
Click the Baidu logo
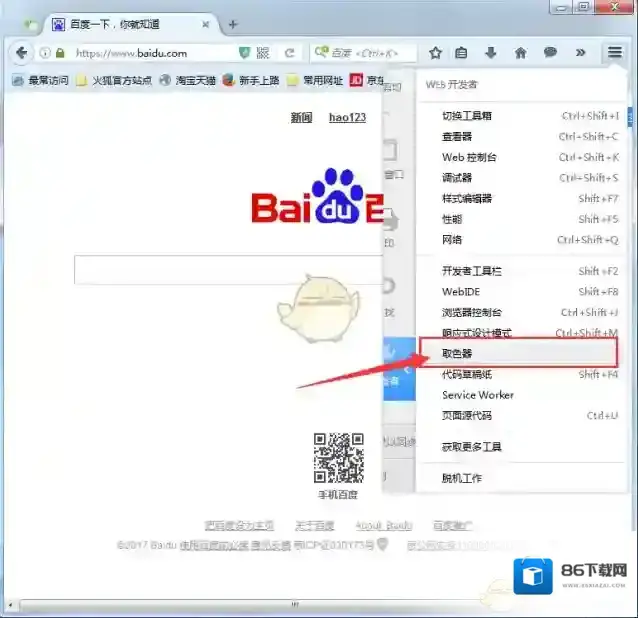(317, 197)
